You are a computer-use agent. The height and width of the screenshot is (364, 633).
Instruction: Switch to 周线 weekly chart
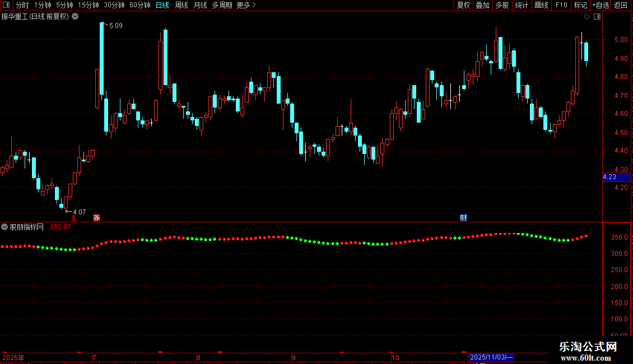181,5
